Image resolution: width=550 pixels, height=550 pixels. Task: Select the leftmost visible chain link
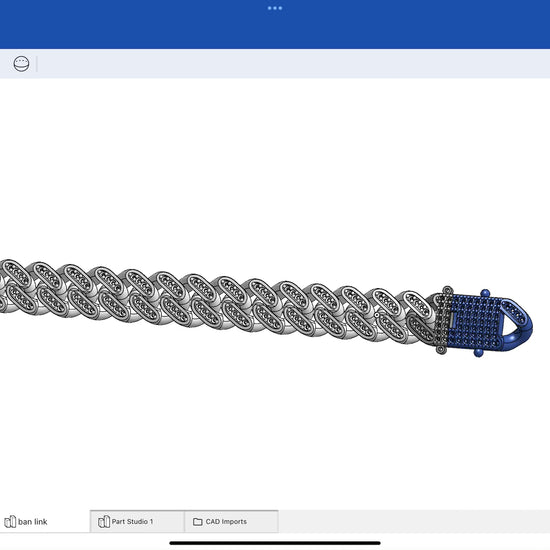(16, 274)
